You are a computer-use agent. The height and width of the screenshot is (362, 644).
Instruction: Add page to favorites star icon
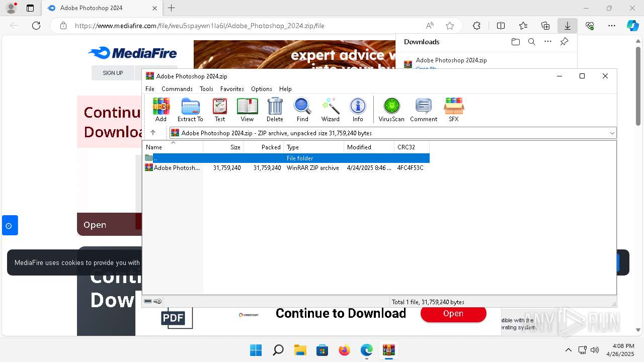450,26
